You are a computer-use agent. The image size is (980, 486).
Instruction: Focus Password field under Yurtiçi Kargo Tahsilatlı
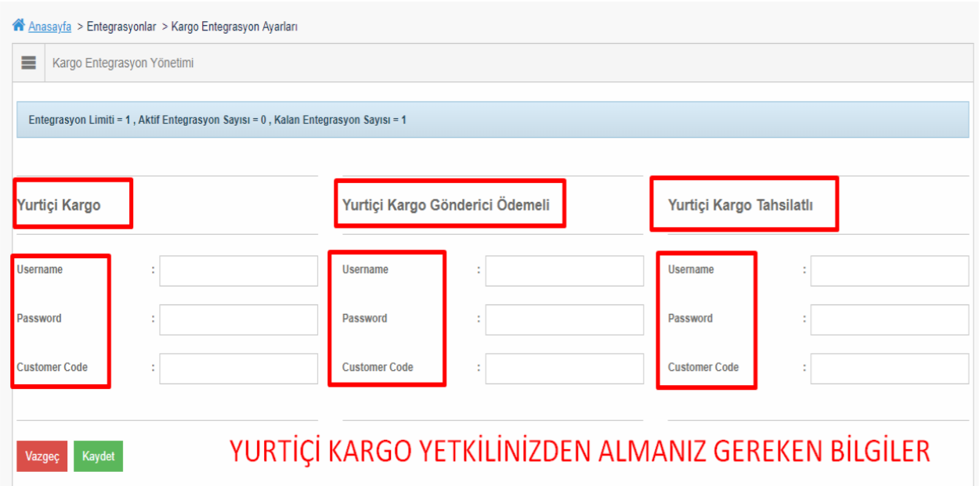[890, 320]
